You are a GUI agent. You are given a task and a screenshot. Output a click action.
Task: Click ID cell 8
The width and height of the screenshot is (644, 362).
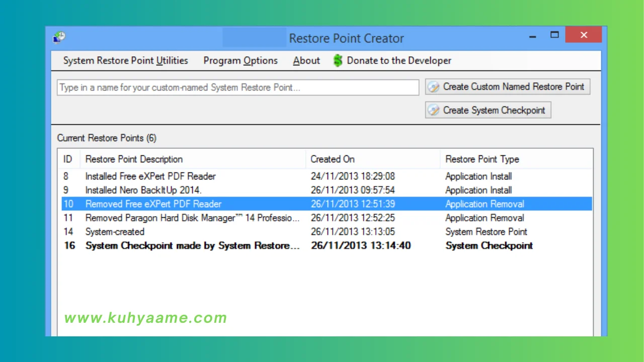66,176
